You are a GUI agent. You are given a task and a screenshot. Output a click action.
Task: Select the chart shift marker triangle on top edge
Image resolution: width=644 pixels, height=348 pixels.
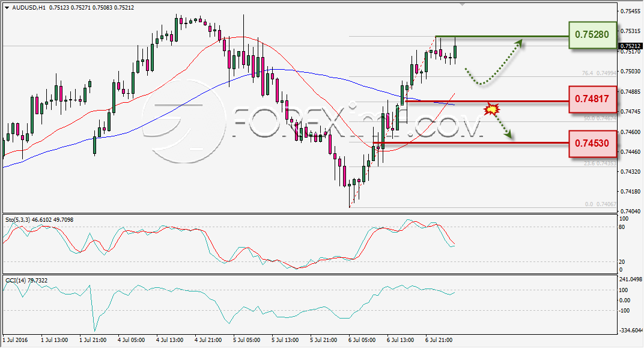[463, 5]
